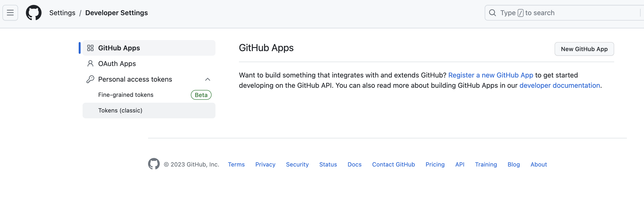Go to GitHub home via header logo
Image resolution: width=644 pixels, height=200 pixels.
(34, 13)
